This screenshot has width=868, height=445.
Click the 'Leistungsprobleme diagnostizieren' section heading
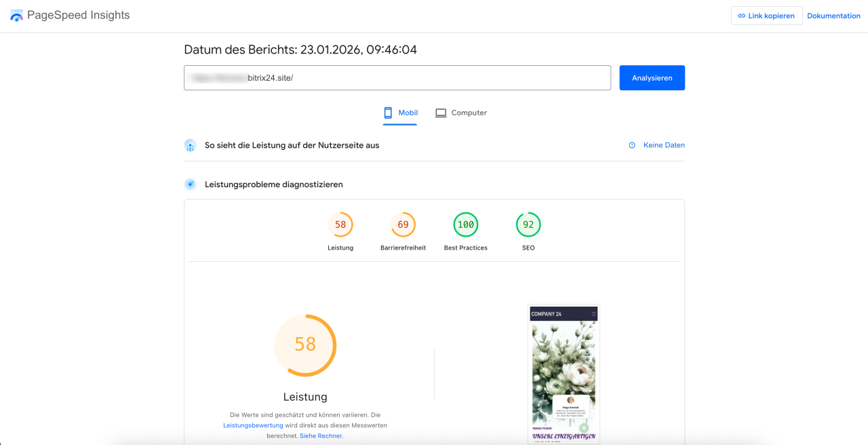pyautogui.click(x=274, y=185)
